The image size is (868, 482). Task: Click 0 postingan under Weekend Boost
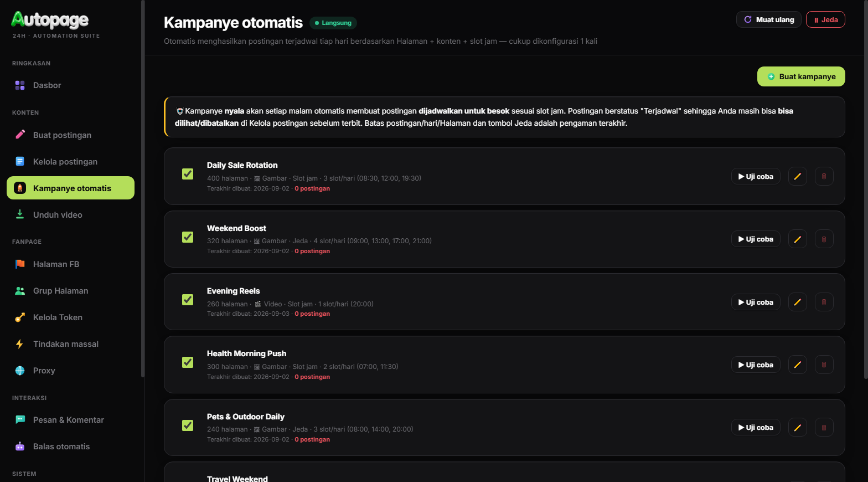coord(312,251)
